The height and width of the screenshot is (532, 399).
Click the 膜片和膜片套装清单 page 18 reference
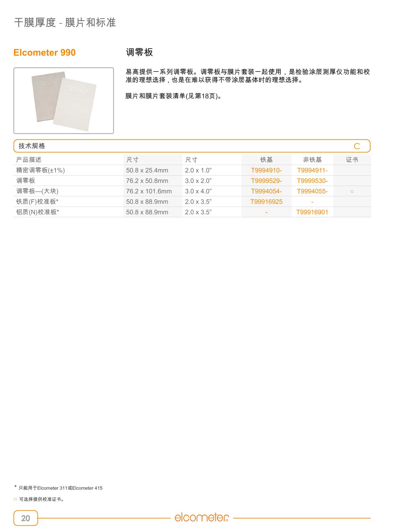[x=173, y=96]
